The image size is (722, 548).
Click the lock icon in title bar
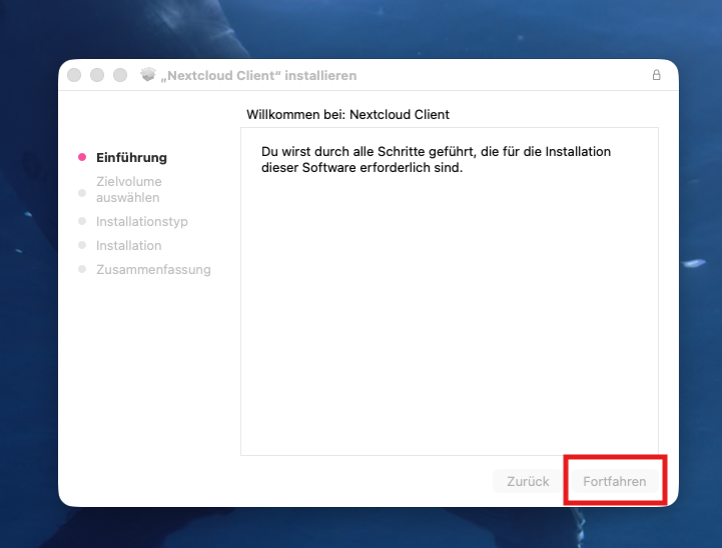click(656, 75)
